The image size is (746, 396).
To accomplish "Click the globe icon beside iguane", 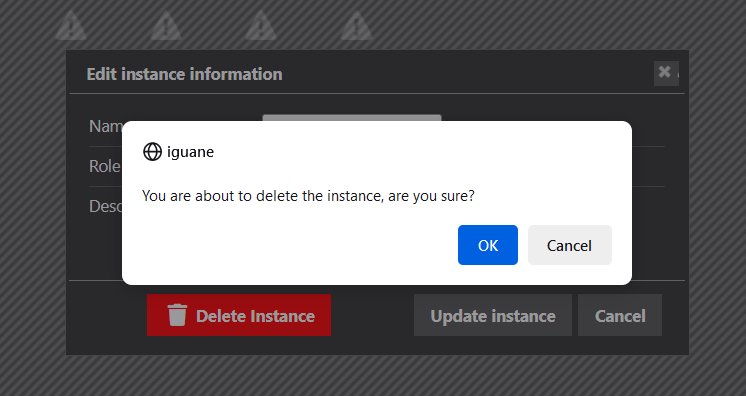I will pyautogui.click(x=152, y=152).
